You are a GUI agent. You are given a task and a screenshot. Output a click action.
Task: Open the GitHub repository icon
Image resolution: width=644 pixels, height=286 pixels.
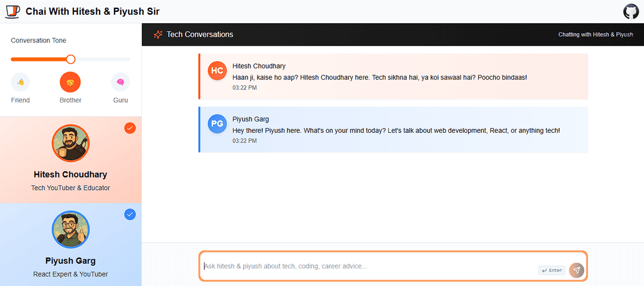(631, 11)
